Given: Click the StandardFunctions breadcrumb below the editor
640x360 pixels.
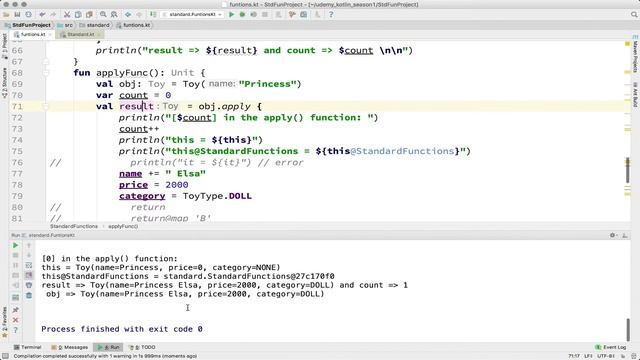Looking at the screenshot, I should click(x=74, y=226).
